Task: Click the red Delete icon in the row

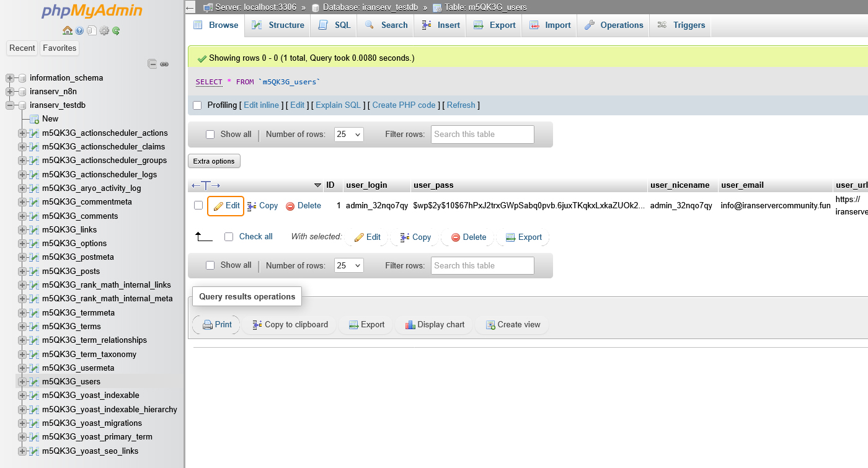Action: [x=290, y=206]
